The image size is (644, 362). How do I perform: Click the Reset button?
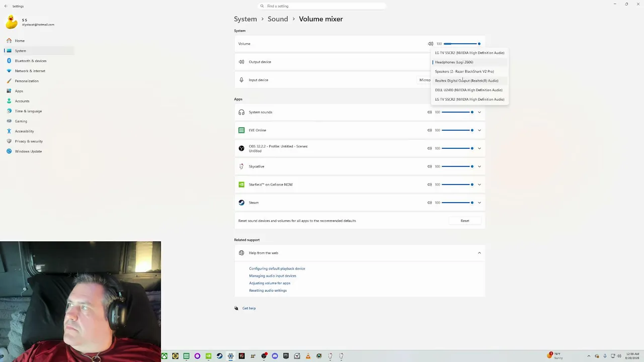[x=465, y=221]
